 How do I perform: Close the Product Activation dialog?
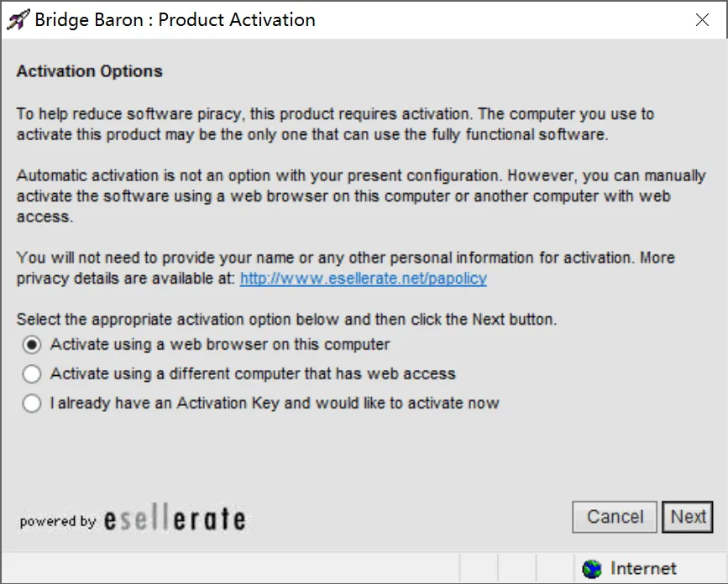point(702,19)
